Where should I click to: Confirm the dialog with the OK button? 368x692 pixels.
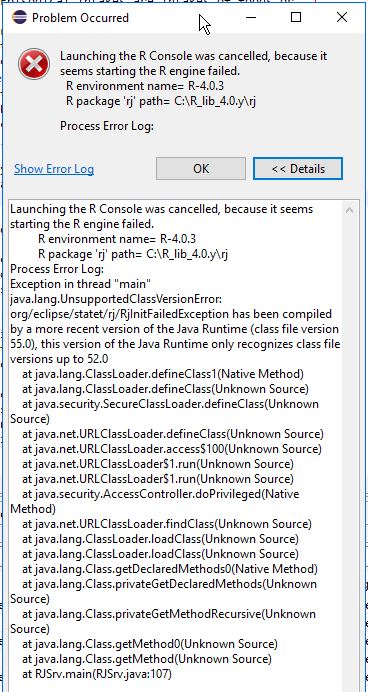[x=201, y=169]
